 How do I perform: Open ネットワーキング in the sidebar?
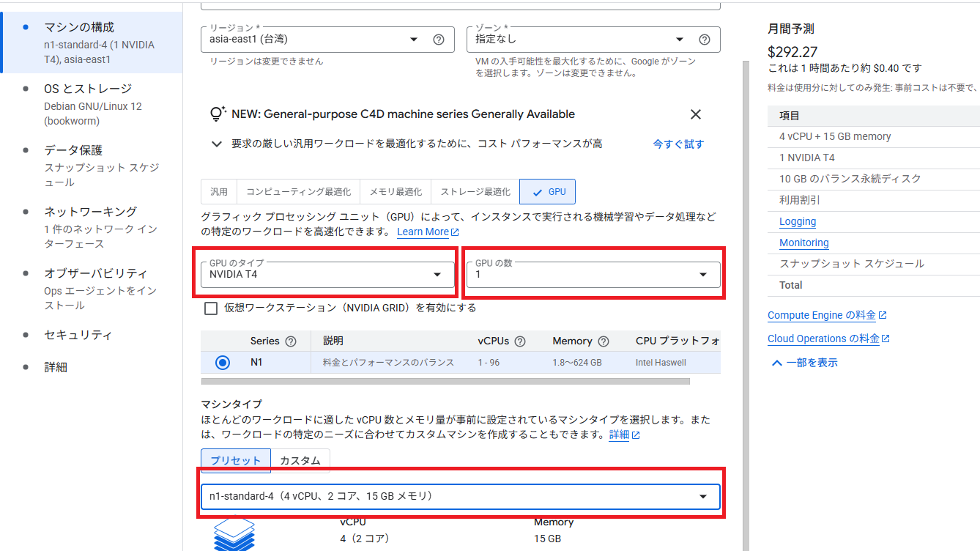point(92,227)
